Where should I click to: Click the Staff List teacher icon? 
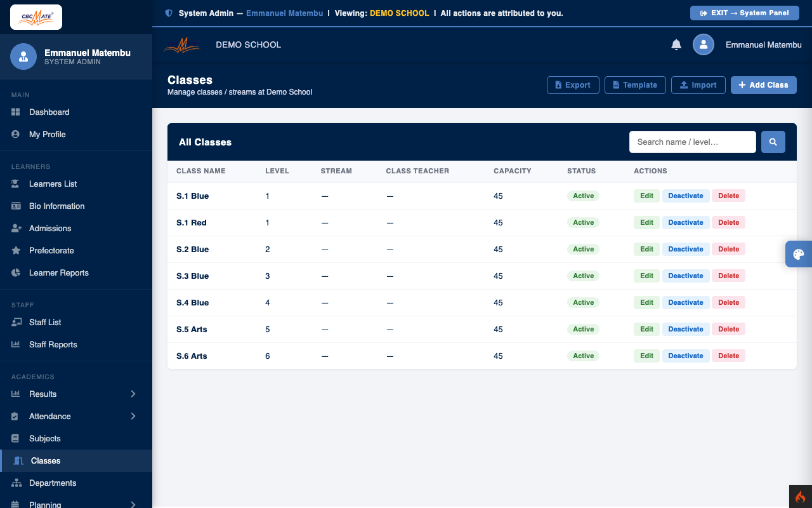point(16,323)
